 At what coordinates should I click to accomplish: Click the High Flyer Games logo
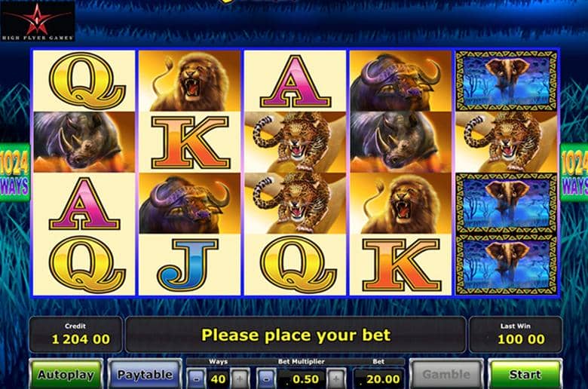point(38,20)
